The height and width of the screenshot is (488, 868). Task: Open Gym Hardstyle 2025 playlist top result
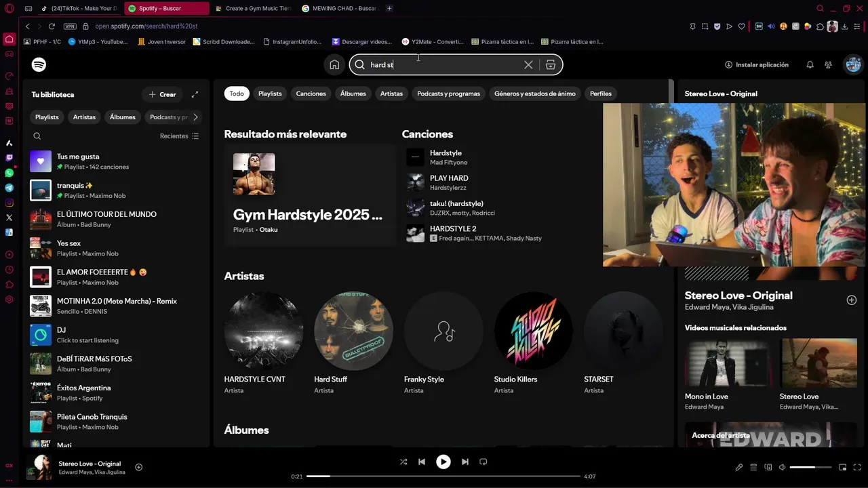[x=309, y=195]
